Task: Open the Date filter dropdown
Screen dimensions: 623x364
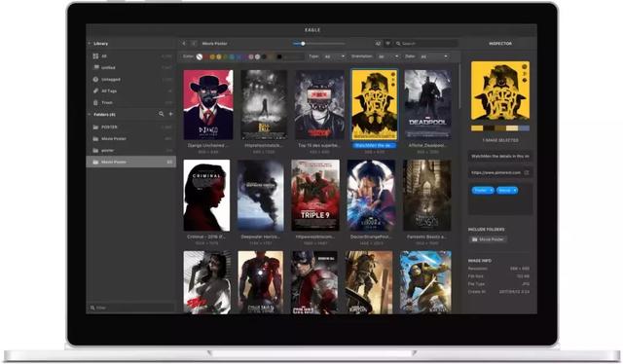Action: (434, 56)
